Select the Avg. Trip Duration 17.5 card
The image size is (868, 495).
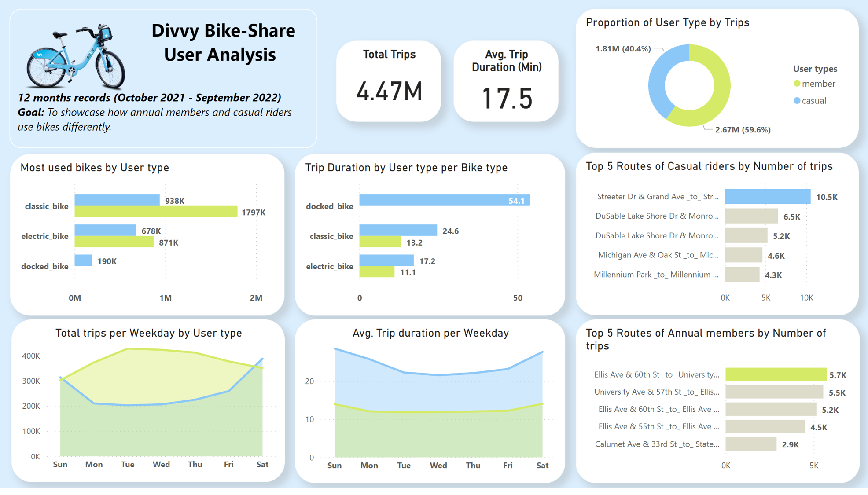506,81
